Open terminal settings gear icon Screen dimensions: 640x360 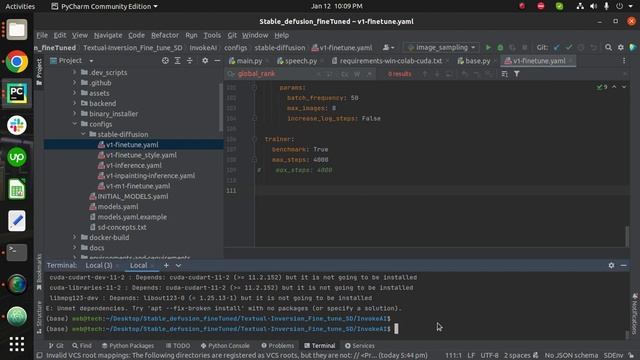pyautogui.click(x=611, y=265)
